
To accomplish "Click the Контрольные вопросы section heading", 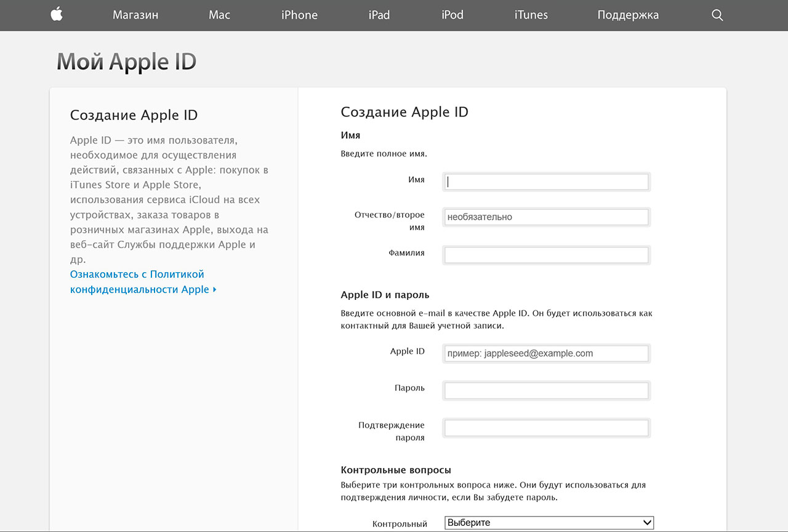I will click(396, 470).
